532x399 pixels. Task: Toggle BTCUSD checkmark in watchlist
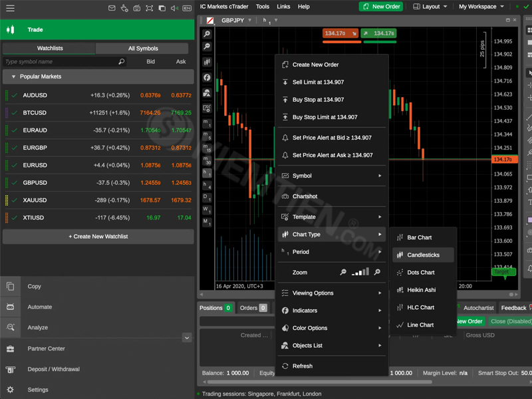pos(14,112)
